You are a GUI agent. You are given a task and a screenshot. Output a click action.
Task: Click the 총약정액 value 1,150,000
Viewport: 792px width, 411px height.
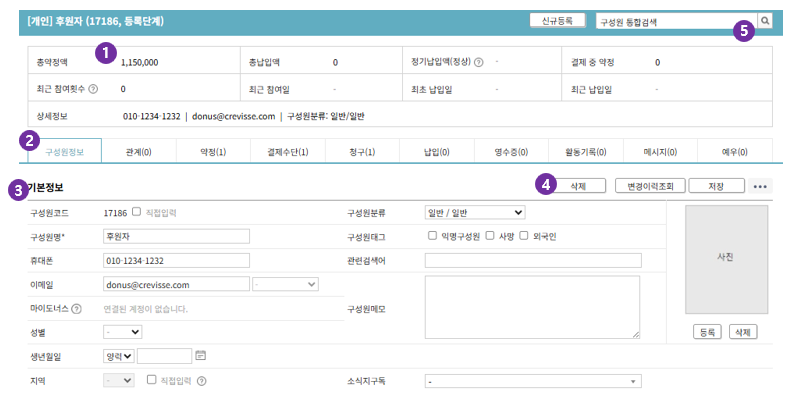139,62
